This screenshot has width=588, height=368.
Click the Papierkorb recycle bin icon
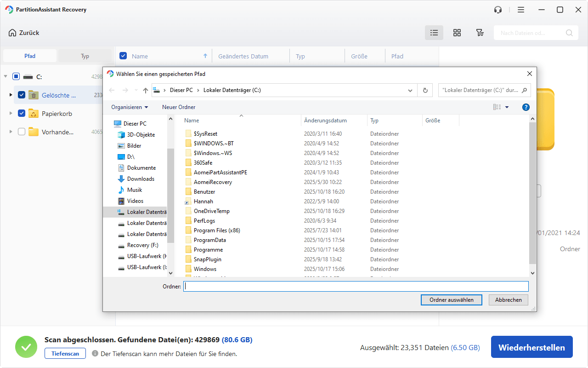[x=33, y=114]
